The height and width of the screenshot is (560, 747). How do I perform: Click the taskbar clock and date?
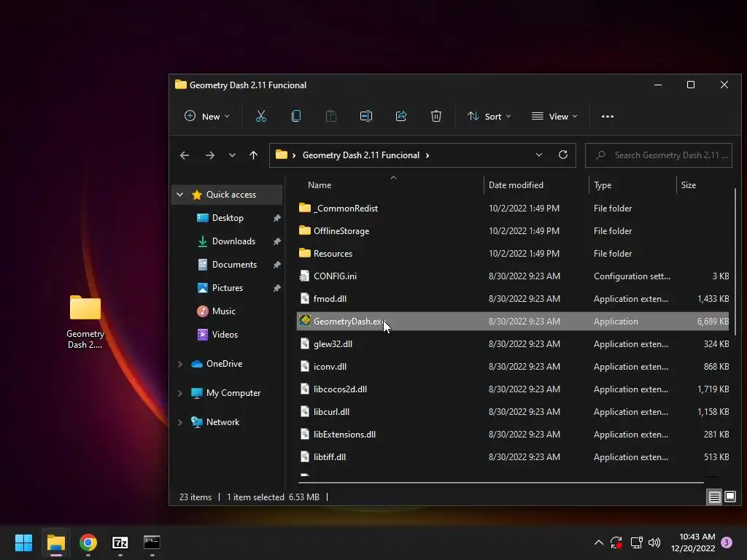pyautogui.click(x=693, y=542)
